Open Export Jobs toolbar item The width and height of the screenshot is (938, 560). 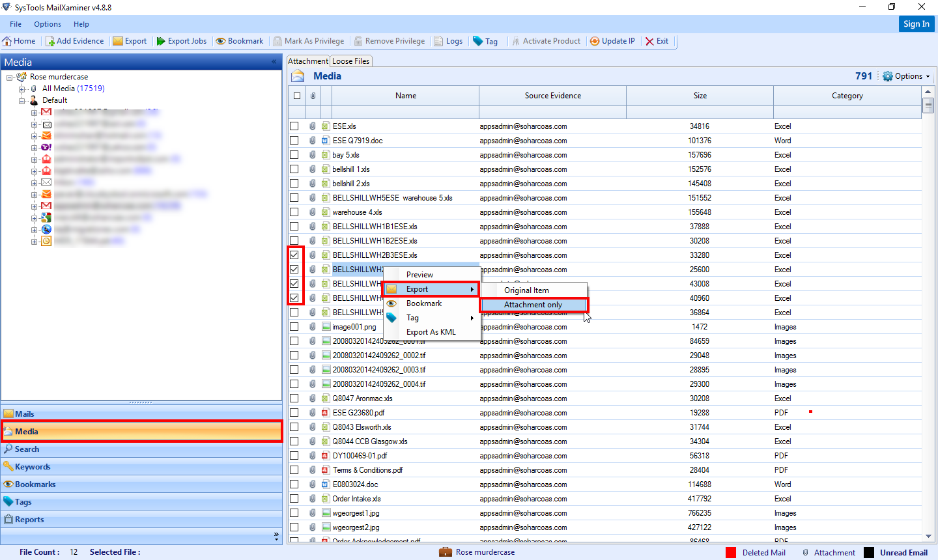tap(182, 41)
